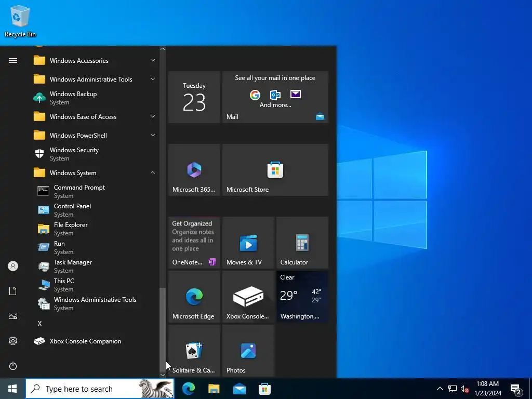Open the Xbox Console tile
The width and height of the screenshot is (532, 399).
tap(248, 297)
